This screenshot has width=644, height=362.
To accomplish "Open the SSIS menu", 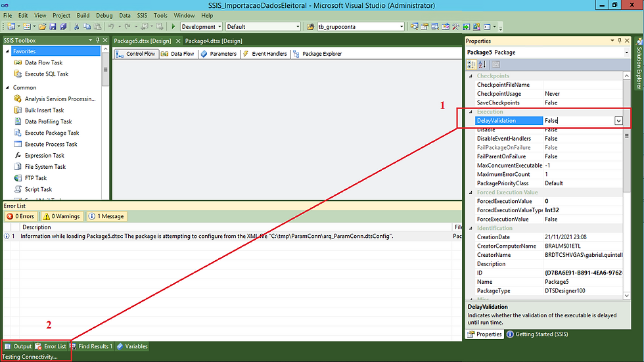I will (142, 15).
